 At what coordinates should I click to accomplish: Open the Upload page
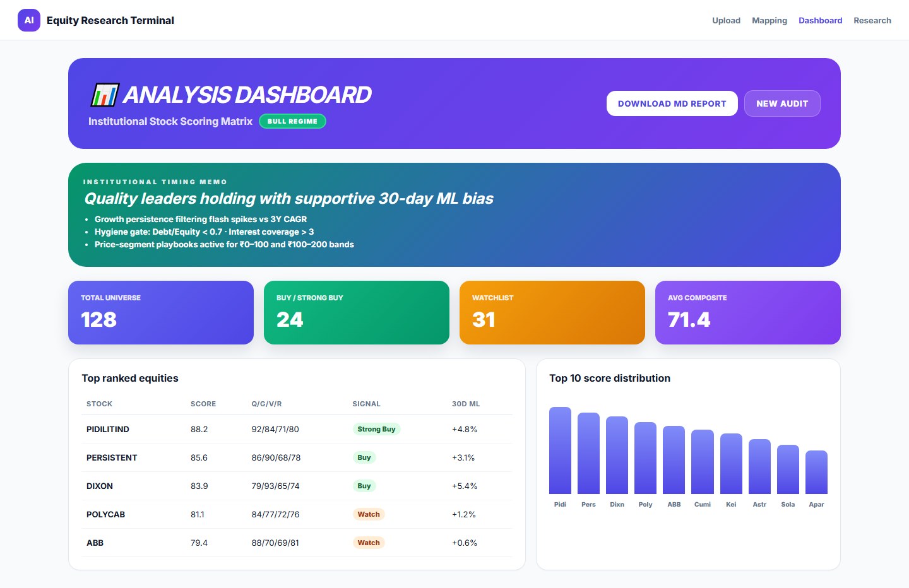click(726, 20)
